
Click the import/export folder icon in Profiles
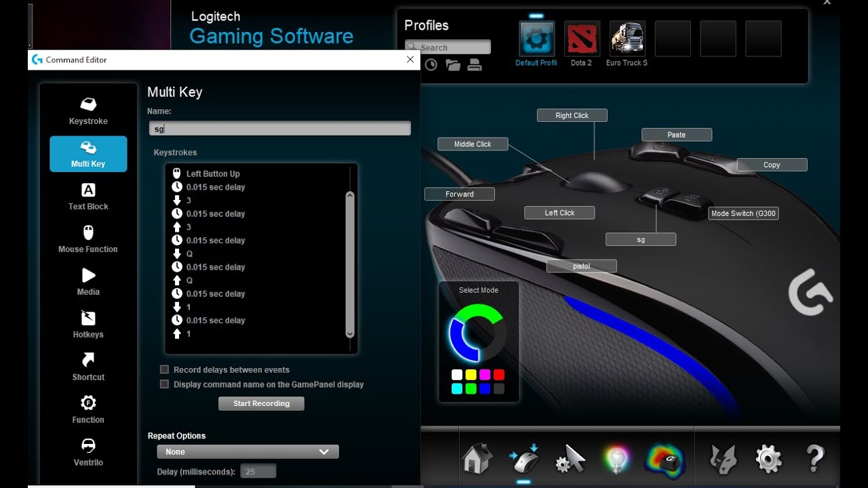point(452,65)
